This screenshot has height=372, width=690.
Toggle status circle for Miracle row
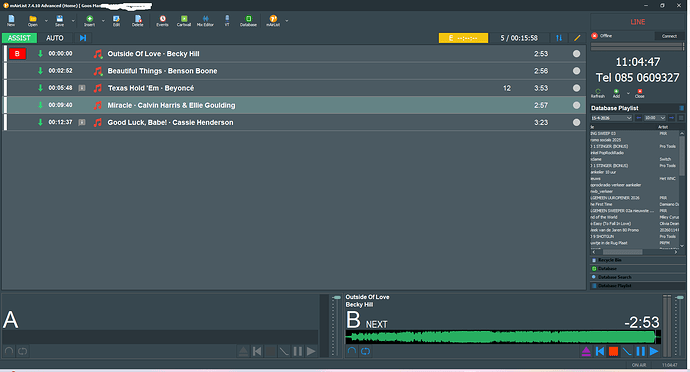pos(576,105)
